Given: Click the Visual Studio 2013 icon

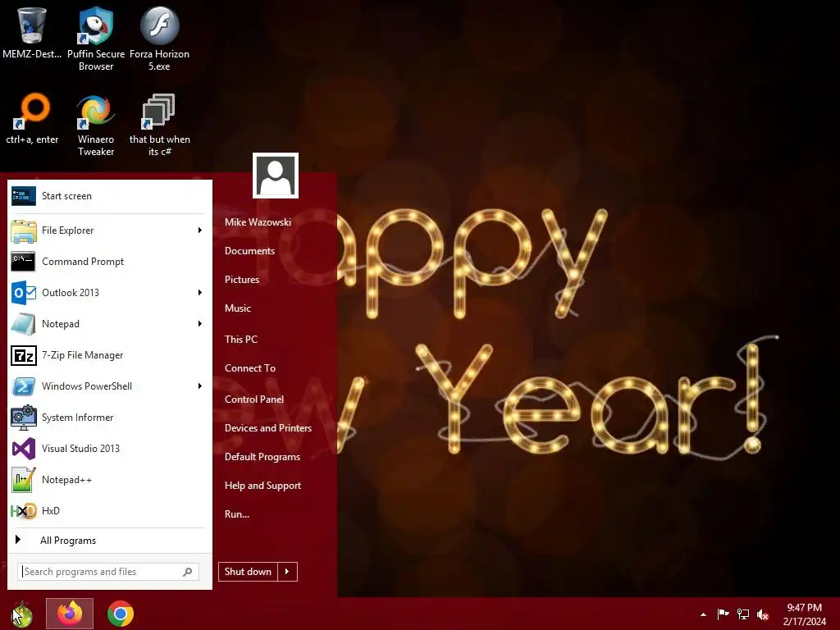Looking at the screenshot, I should point(24,449).
